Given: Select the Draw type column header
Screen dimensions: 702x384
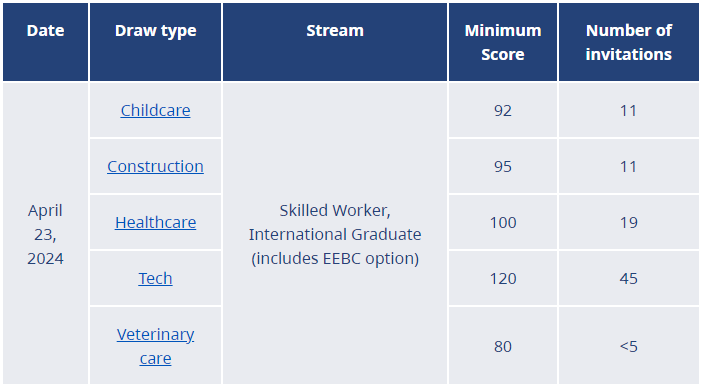Looking at the screenshot, I should (x=155, y=42).
